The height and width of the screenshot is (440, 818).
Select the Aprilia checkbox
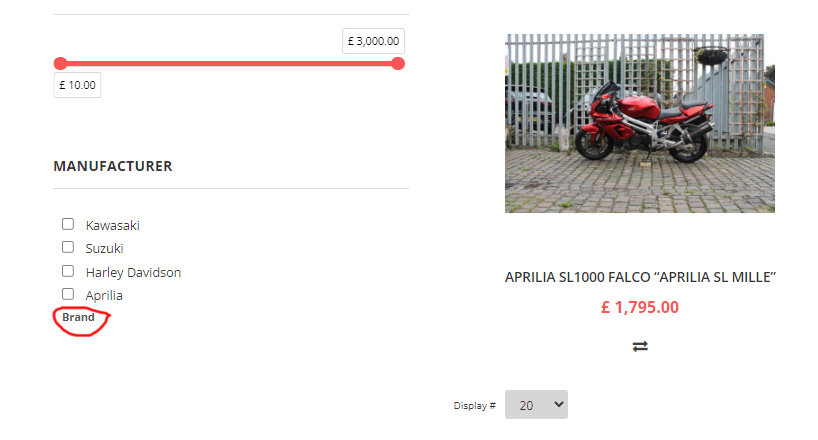point(68,294)
